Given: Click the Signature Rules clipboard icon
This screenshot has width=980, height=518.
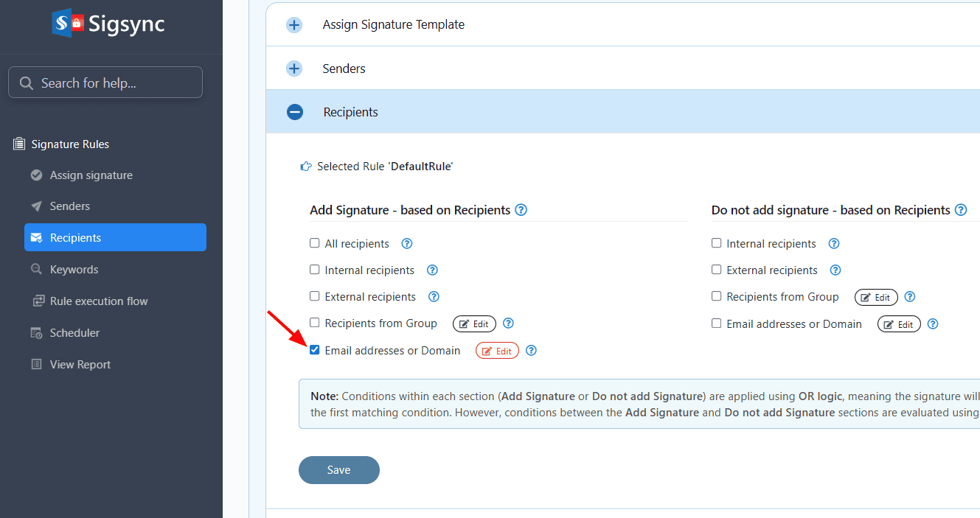Looking at the screenshot, I should click(x=19, y=144).
